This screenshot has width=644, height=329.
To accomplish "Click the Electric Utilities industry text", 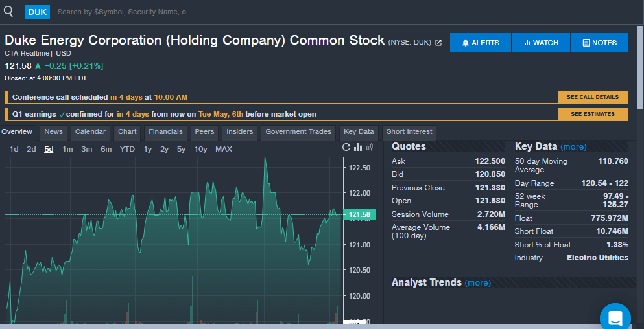I will [x=597, y=258].
